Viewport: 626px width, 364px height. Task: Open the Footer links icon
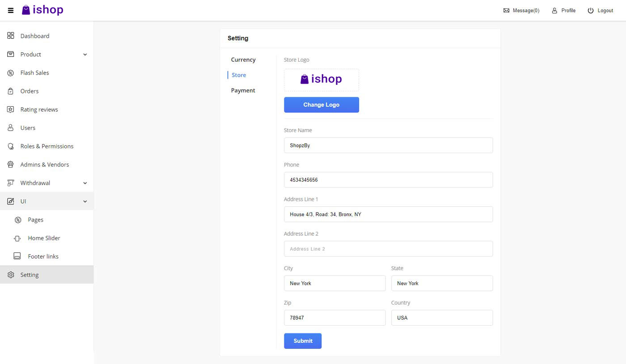click(18, 256)
